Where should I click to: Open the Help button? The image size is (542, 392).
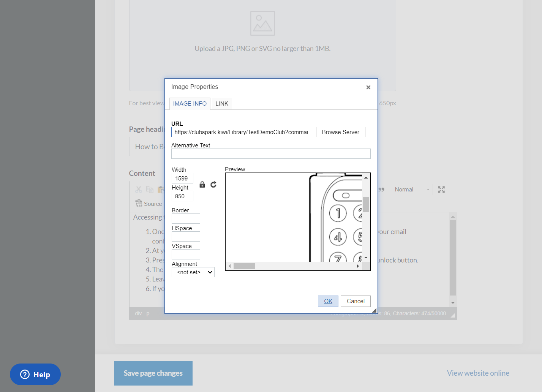[35, 375]
